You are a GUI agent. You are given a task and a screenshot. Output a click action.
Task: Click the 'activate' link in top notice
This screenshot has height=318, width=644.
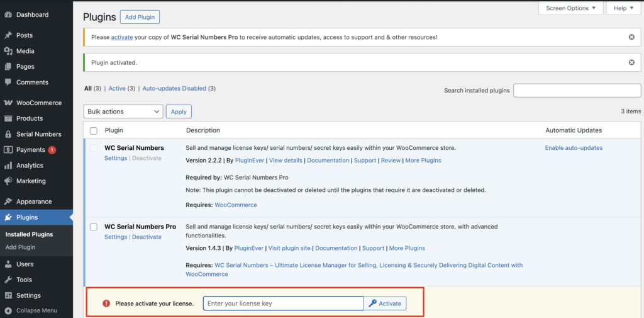coord(122,37)
